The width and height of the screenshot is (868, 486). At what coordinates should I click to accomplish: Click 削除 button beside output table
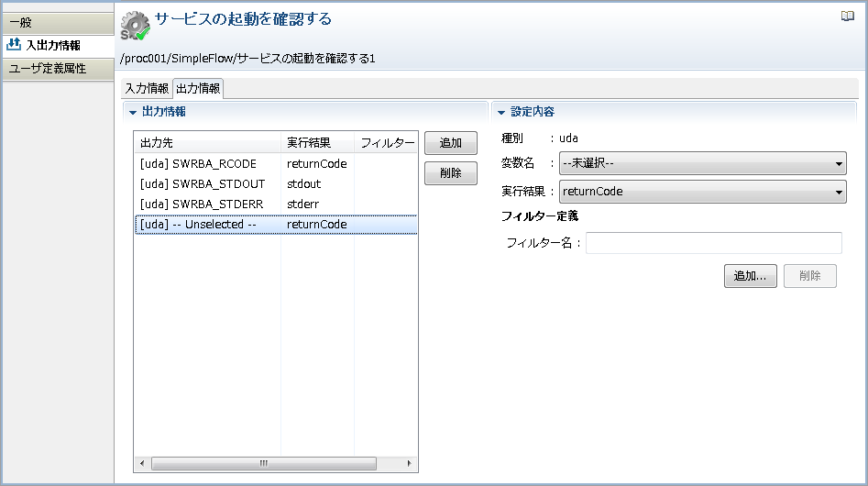[451, 173]
